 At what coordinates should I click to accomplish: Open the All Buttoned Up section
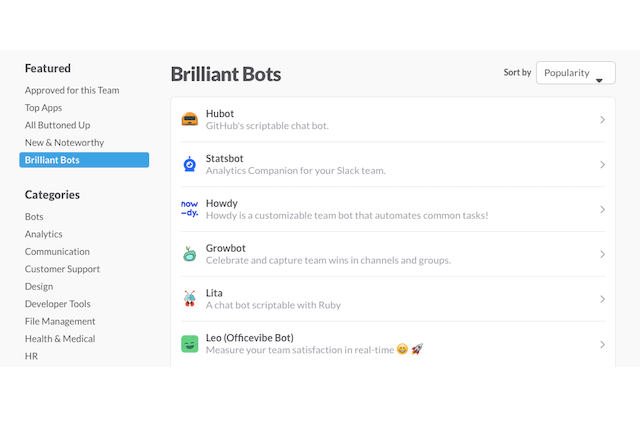click(x=58, y=125)
